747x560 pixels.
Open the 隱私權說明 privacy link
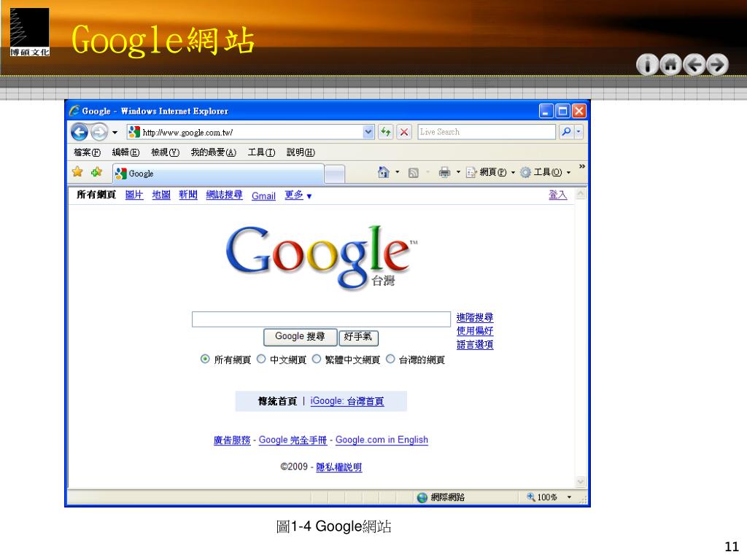click(x=339, y=467)
